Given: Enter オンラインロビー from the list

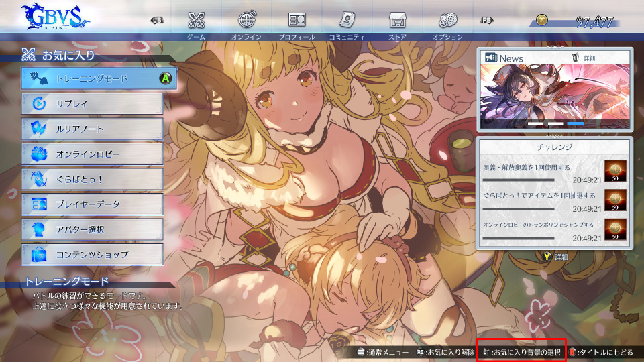Looking at the screenshot, I should pos(92,154).
